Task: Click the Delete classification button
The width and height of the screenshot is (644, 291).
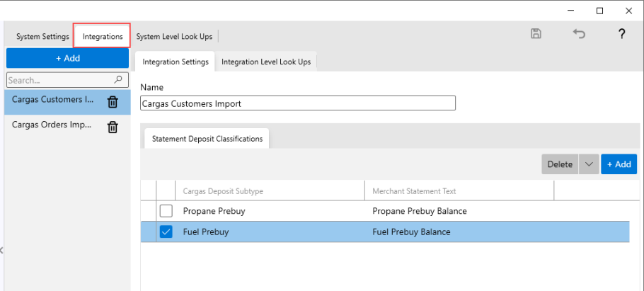Action: coord(560,164)
